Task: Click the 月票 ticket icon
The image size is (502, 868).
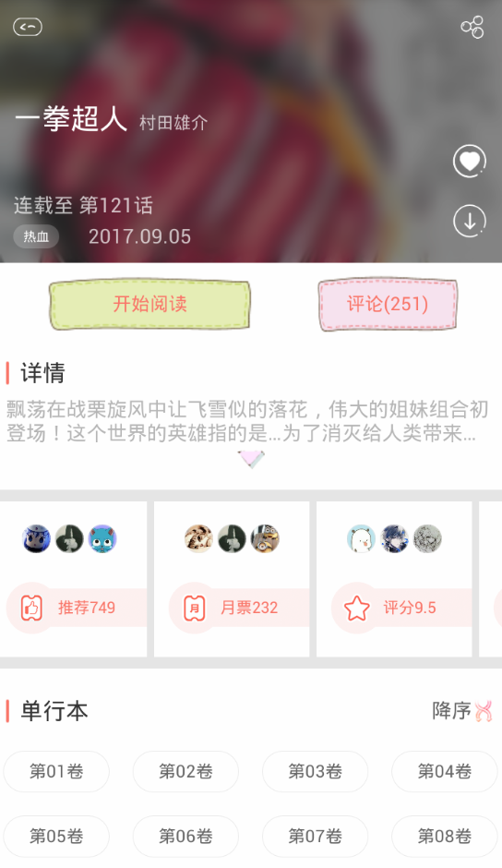Action: [x=195, y=608]
